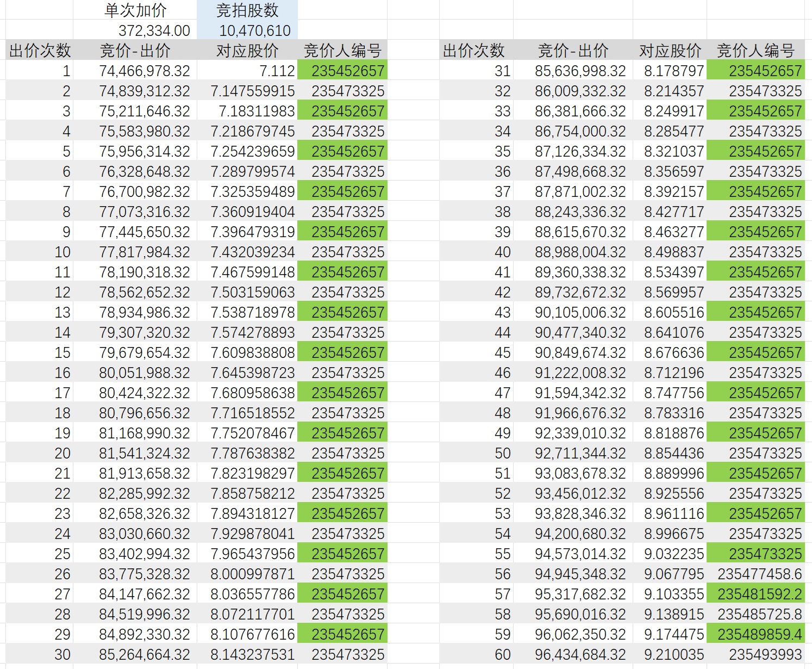Click bid amount 75,583,980.32
812x669 pixels.
tap(135, 131)
